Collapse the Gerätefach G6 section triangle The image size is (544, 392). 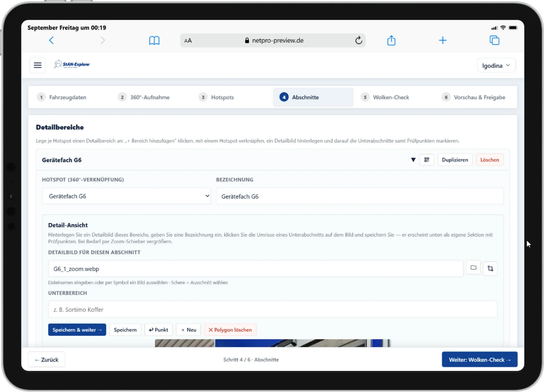(x=413, y=160)
